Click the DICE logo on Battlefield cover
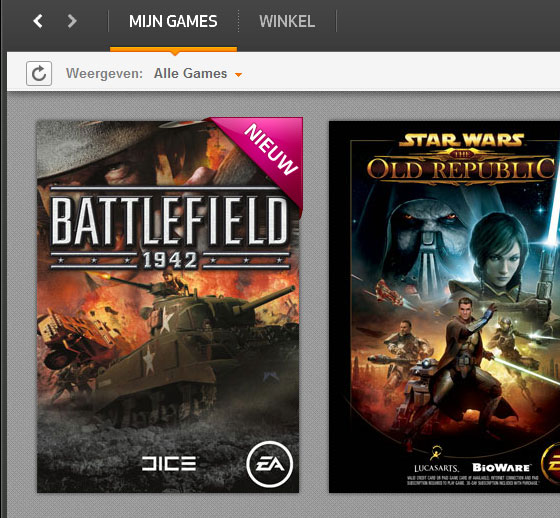Image resolution: width=560 pixels, height=518 pixels. click(169, 464)
